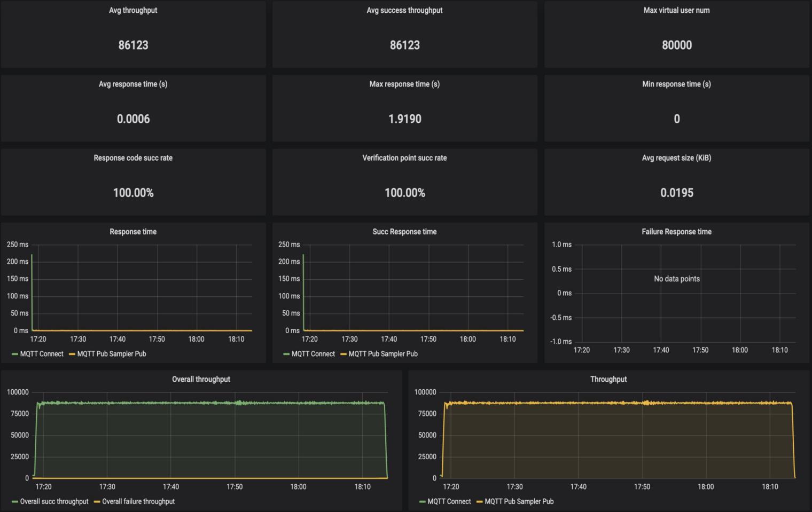Click the 250 ms axis label in Response time graph
Image resolution: width=812 pixels, height=512 pixels.
pos(18,245)
